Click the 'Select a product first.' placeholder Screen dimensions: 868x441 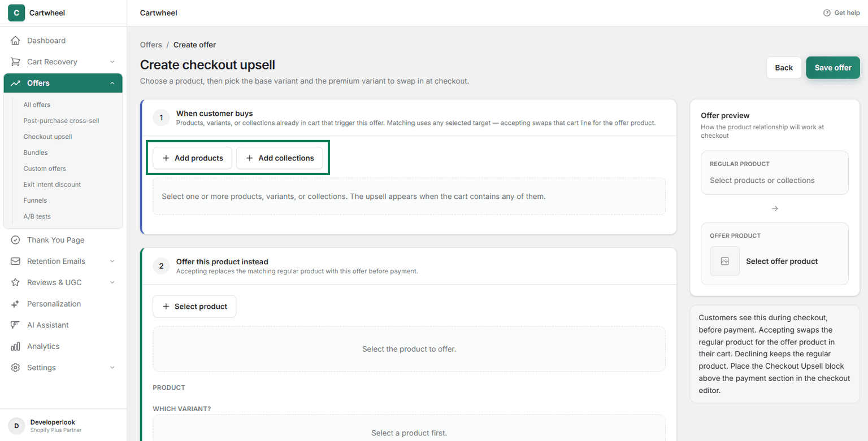tap(409, 433)
